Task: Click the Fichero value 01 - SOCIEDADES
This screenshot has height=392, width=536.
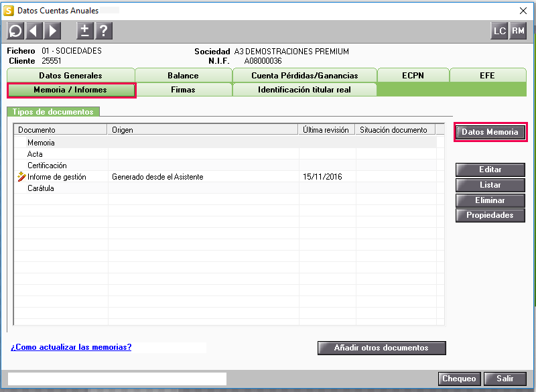Action: click(x=72, y=51)
